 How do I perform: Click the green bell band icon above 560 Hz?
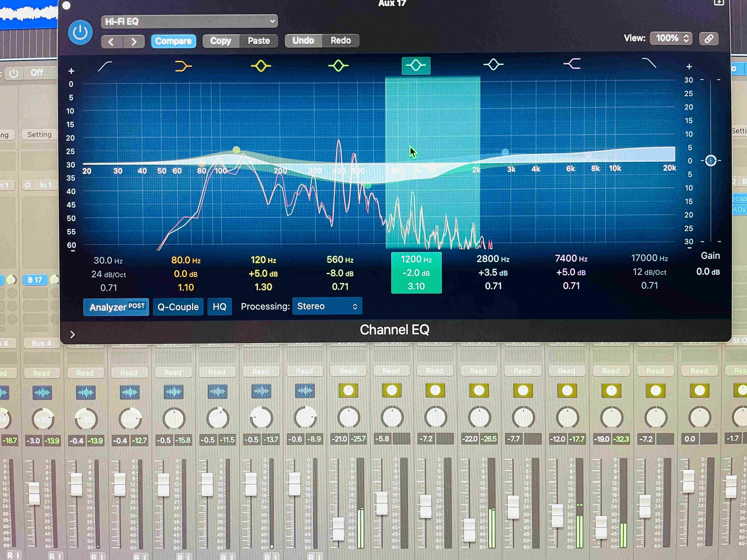[338, 66]
